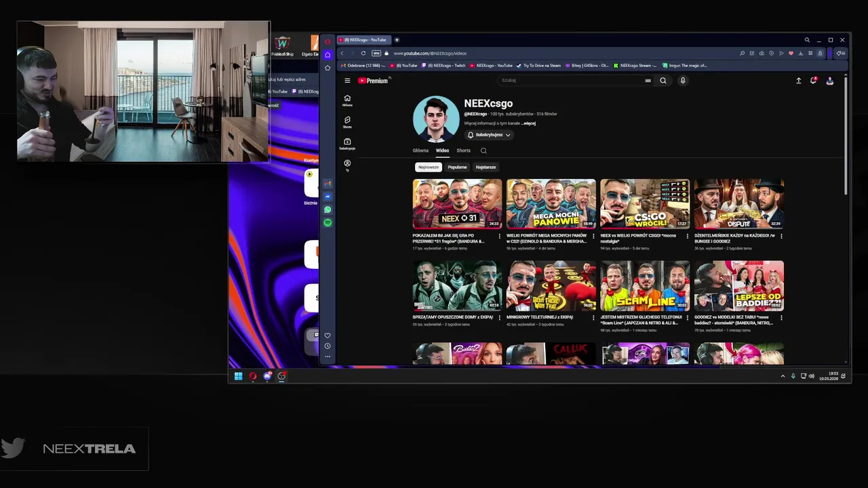Screen dimensions: 868x488
Task: Open the NEEX 31 video thumbnail
Action: pyautogui.click(x=457, y=204)
